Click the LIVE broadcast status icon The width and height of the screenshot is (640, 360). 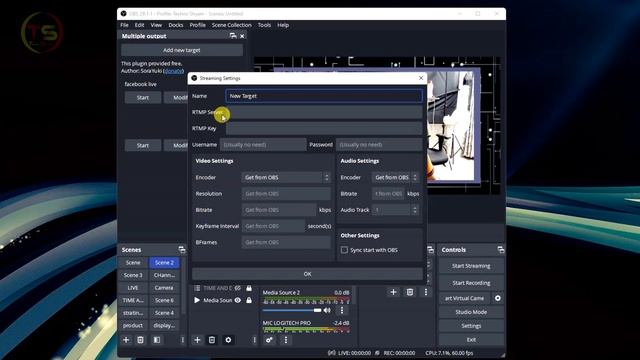coord(332,353)
